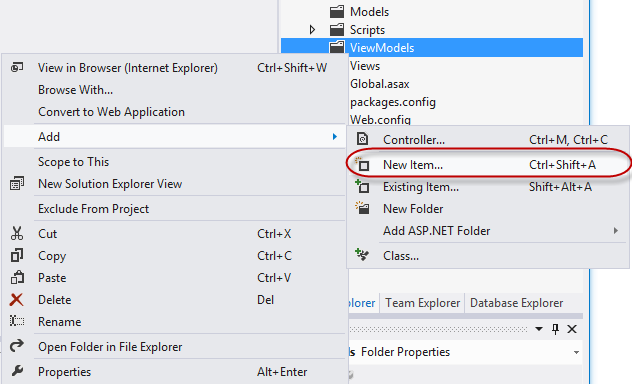
Task: Expand the Add ASP.NET Folder submenu arrow
Action: click(x=615, y=230)
